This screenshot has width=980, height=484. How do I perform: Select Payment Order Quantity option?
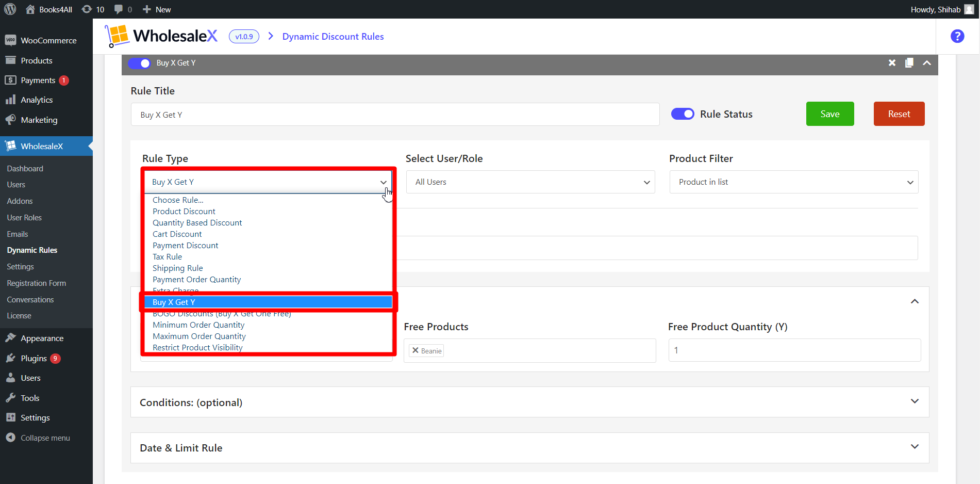click(197, 279)
